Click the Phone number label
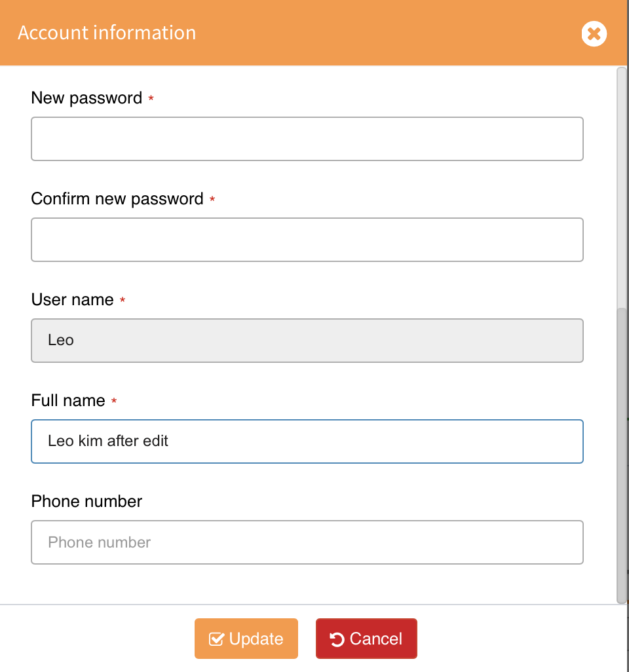 [x=86, y=502]
